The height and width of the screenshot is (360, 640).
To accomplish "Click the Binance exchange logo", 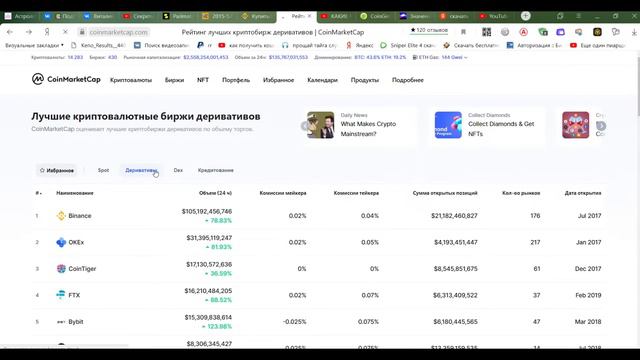I will pyautogui.click(x=61, y=216).
